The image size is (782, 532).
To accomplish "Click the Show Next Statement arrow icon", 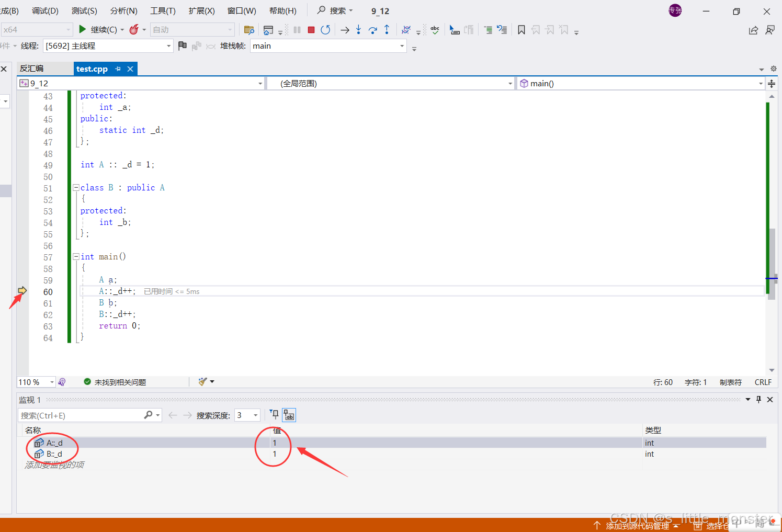I will [345, 30].
